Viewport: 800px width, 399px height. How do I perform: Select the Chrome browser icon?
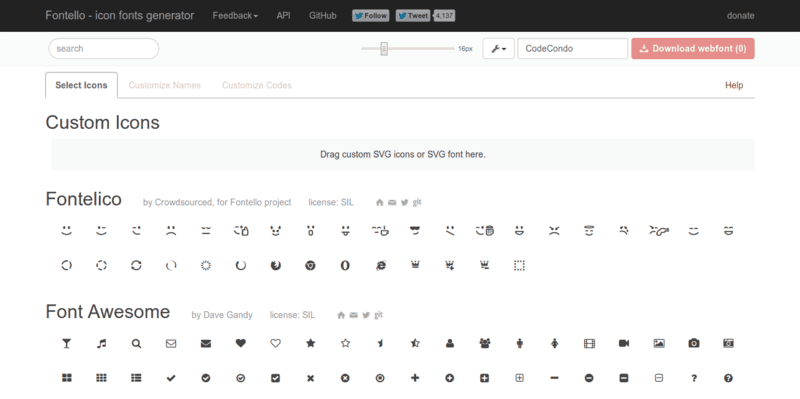pyautogui.click(x=310, y=265)
